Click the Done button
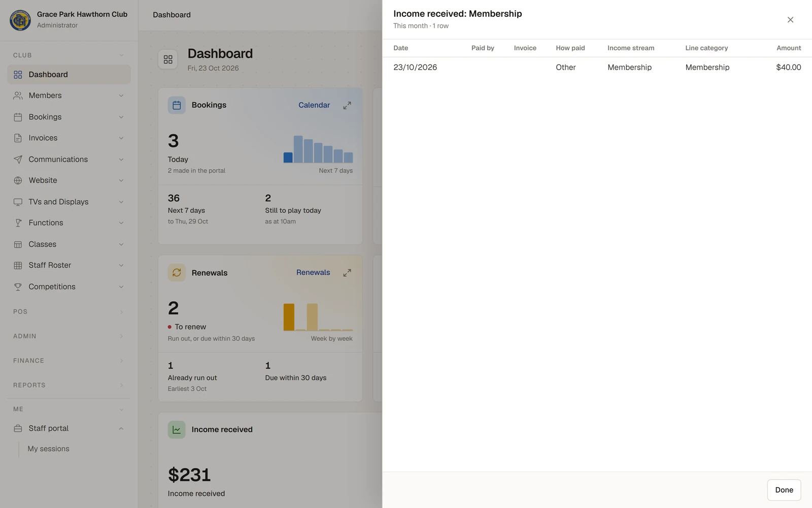 tap(784, 490)
